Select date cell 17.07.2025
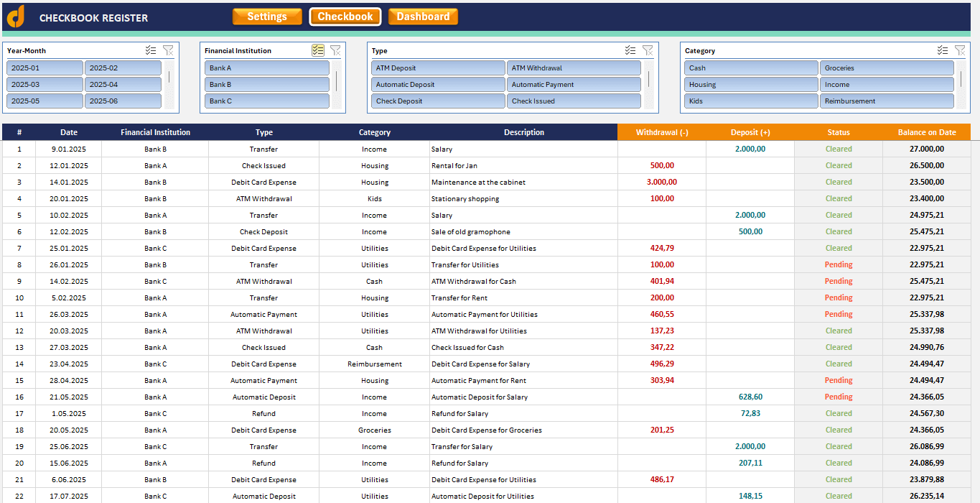980x503 pixels. [69, 497]
